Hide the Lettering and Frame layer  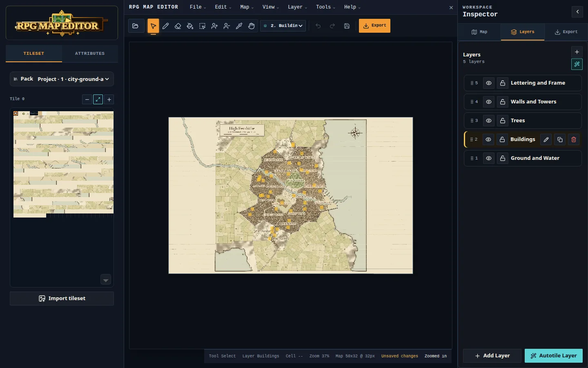(x=489, y=83)
